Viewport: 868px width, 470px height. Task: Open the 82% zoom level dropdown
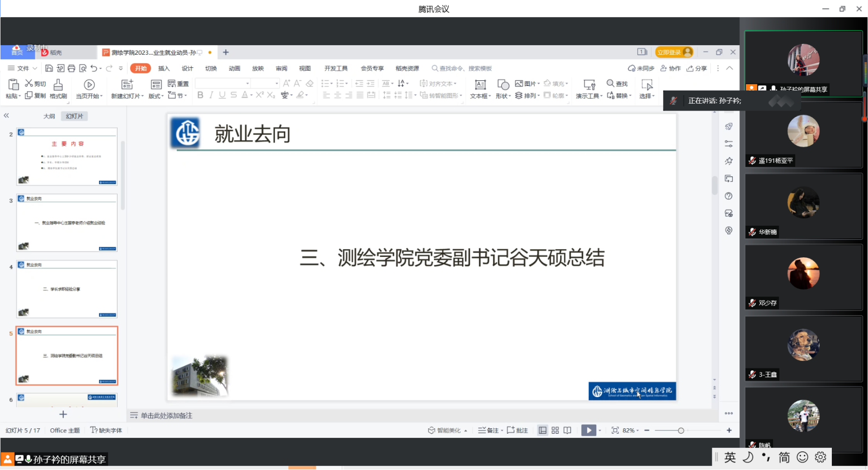pos(631,430)
